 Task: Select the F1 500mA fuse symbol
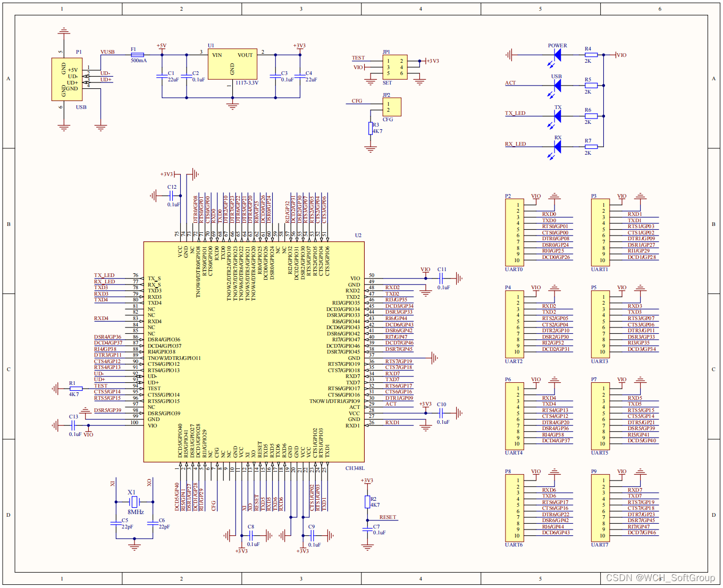click(137, 55)
